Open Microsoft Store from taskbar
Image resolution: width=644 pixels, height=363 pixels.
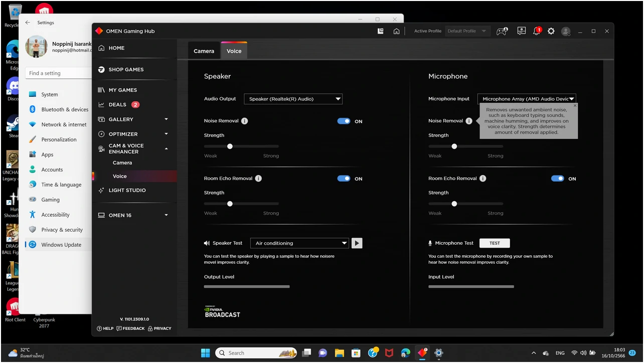pos(356,353)
